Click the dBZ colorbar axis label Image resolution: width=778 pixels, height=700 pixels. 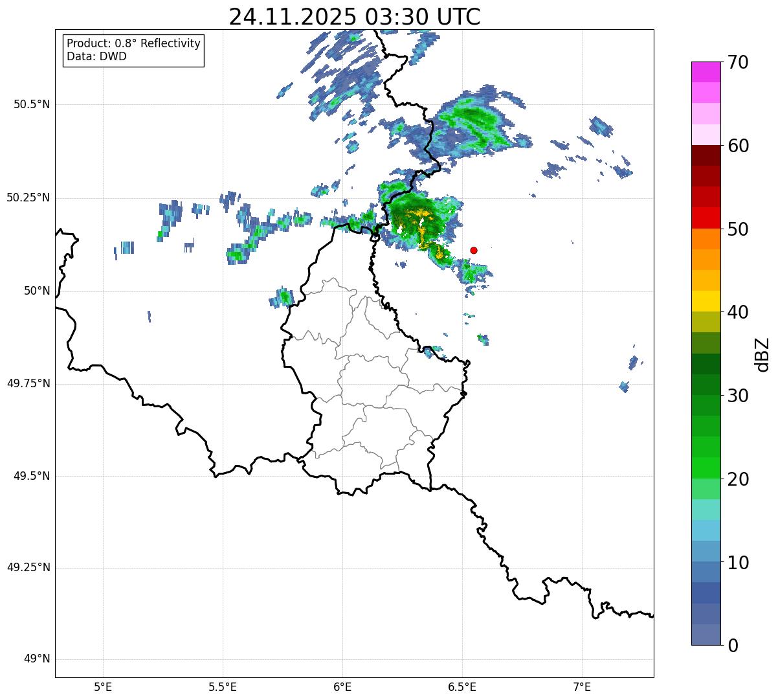click(x=762, y=354)
